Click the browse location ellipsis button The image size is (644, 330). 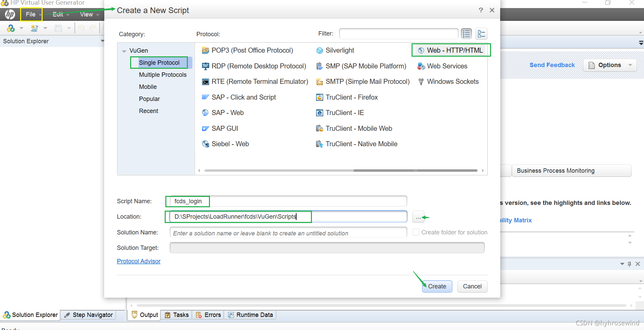(418, 217)
